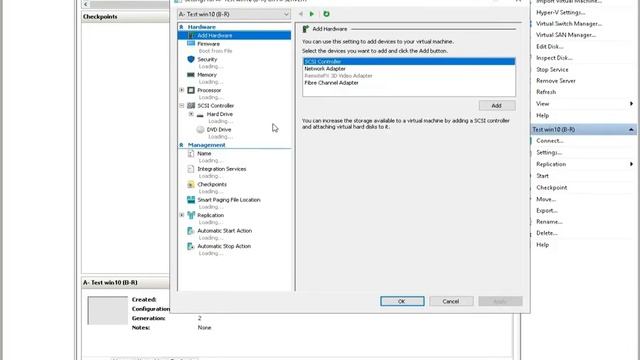Image resolution: width=640 pixels, height=360 pixels.
Task: Select Hyper-V Settings action
Action: [x=560, y=12]
